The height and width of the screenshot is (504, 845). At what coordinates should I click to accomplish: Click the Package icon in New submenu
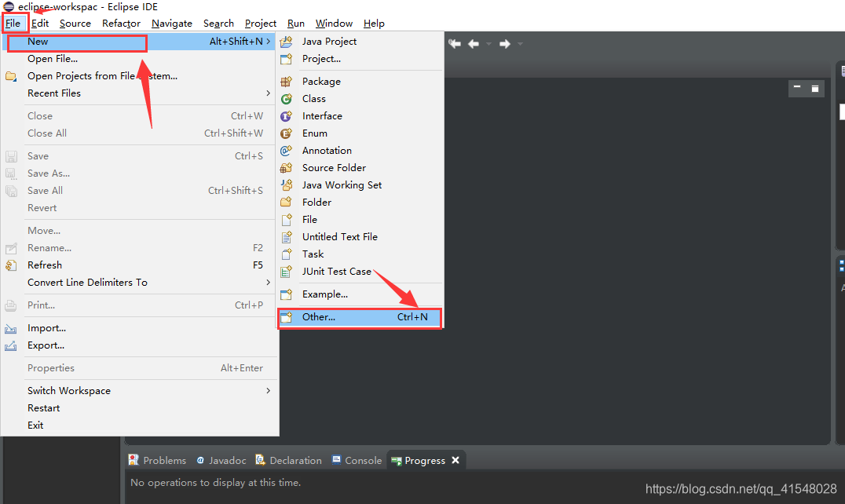pyautogui.click(x=286, y=82)
